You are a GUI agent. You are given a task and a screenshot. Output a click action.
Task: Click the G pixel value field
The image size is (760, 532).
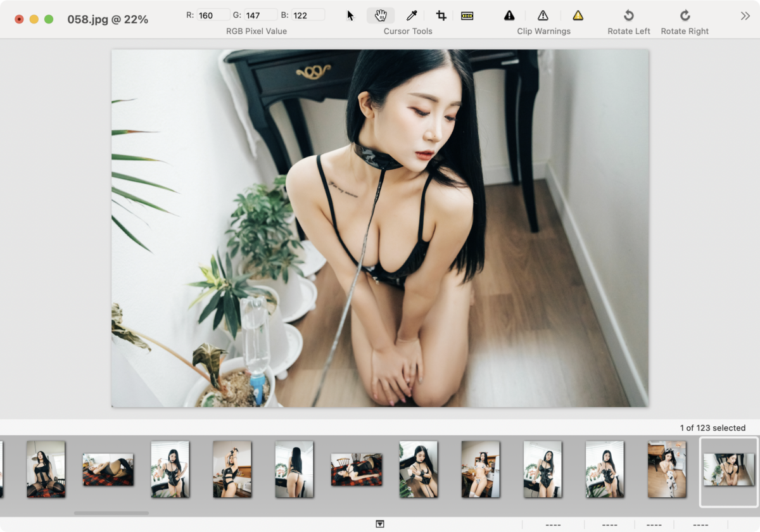point(261,15)
